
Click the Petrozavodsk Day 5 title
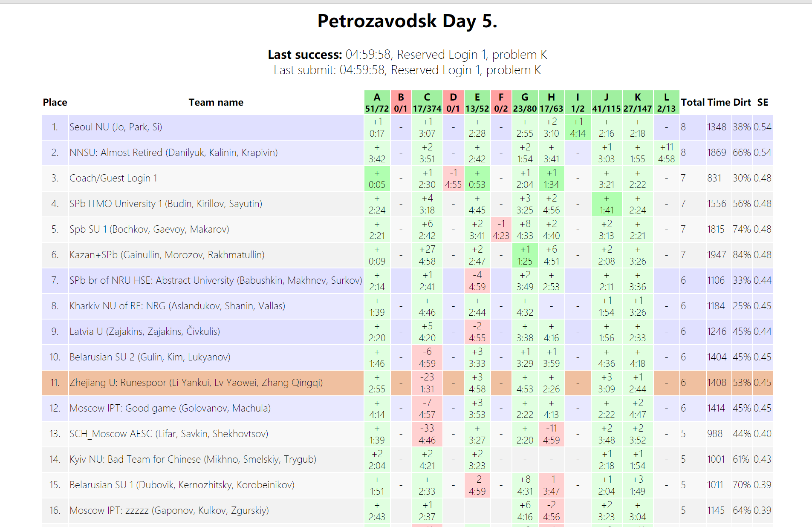click(x=407, y=21)
